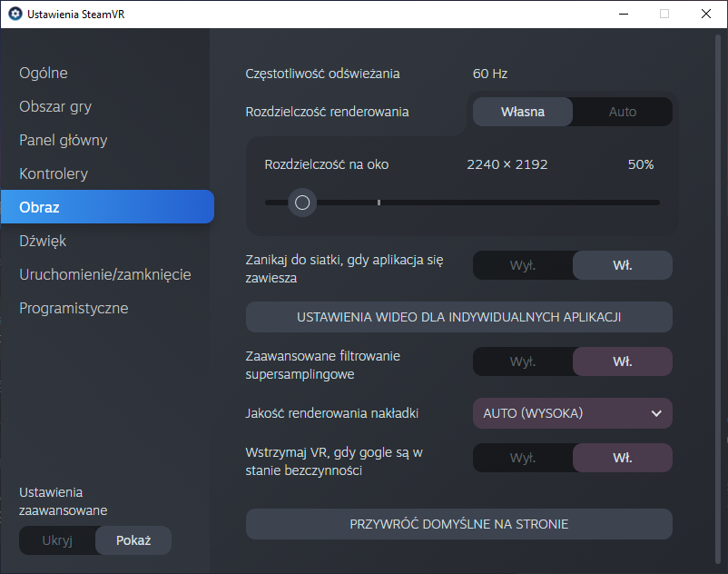Click the per-eye resolution slider handle
This screenshot has width=728, height=574.
click(302, 203)
